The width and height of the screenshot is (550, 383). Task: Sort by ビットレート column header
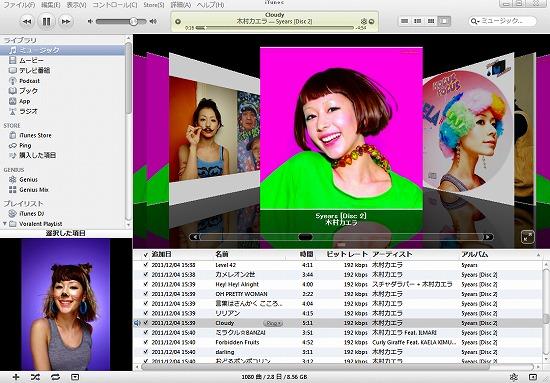[343, 254]
